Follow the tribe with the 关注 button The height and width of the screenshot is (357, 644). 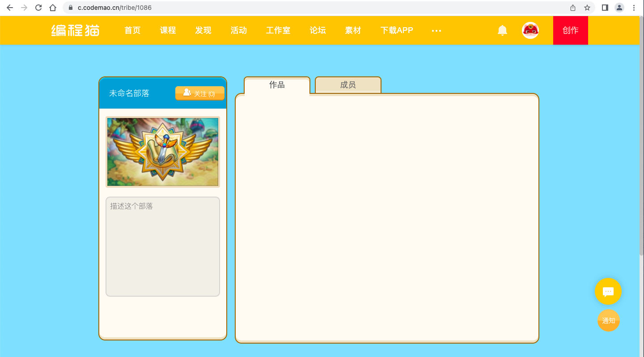pyautogui.click(x=200, y=93)
